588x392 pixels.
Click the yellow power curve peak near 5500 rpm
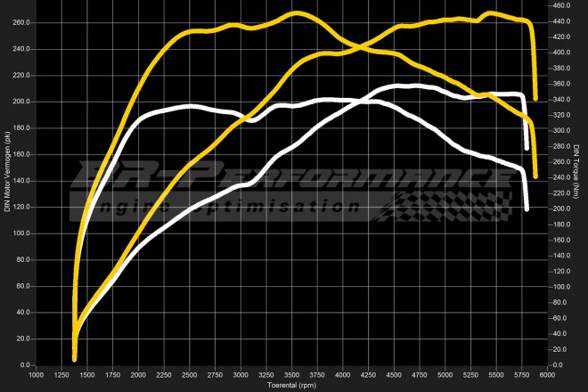point(488,13)
